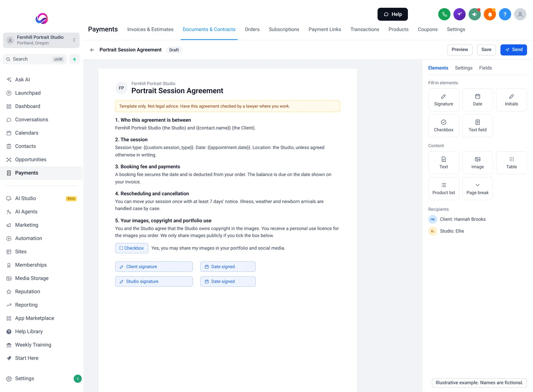Click the Save button

click(486, 50)
